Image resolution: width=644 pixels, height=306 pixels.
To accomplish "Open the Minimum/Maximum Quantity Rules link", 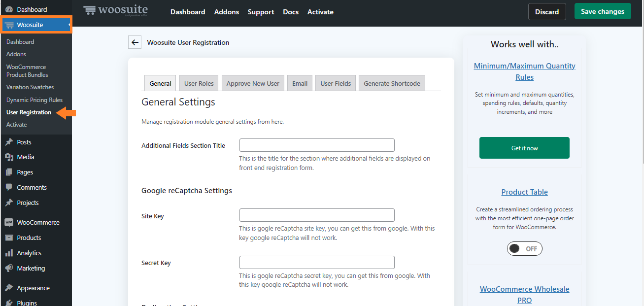I will click(x=524, y=71).
